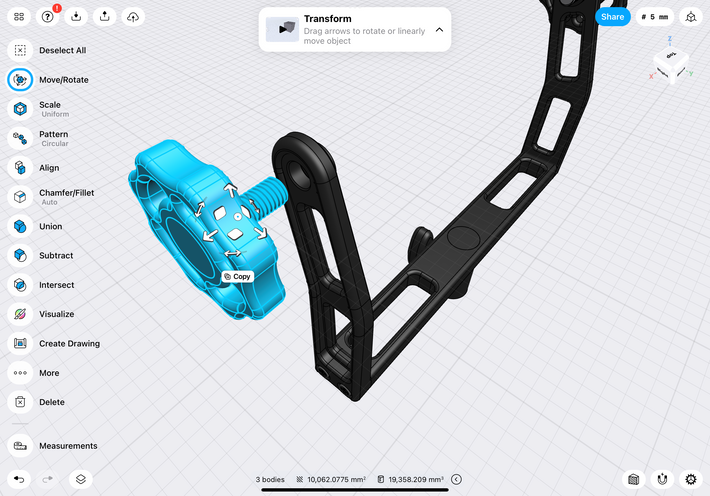This screenshot has width=710, height=496.
Task: Select the Subtract boolean tool
Action: [x=20, y=255]
